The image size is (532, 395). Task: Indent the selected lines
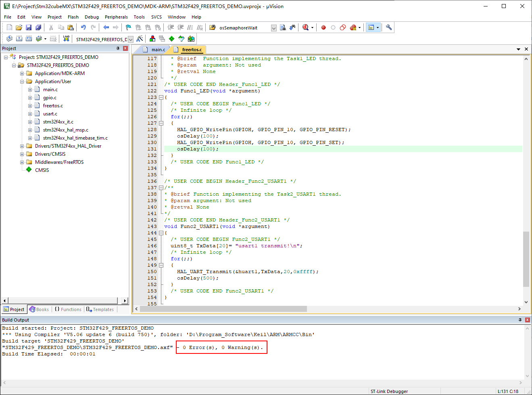171,27
